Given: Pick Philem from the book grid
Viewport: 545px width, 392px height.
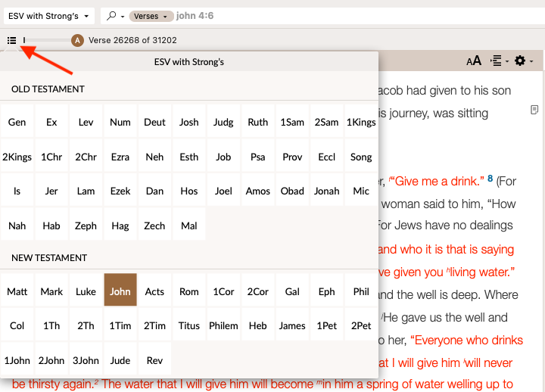Looking at the screenshot, I should click(x=223, y=326).
